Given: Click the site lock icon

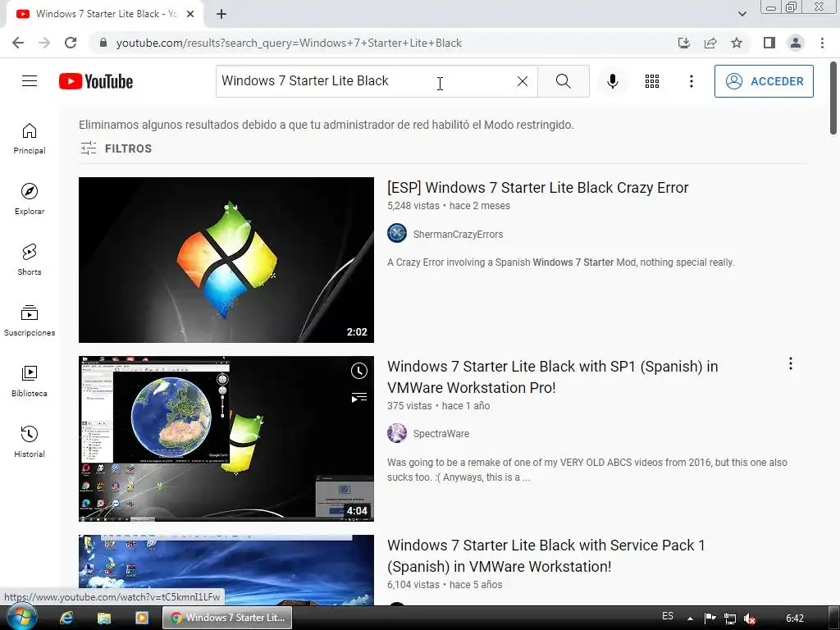Looking at the screenshot, I should coord(103,43).
